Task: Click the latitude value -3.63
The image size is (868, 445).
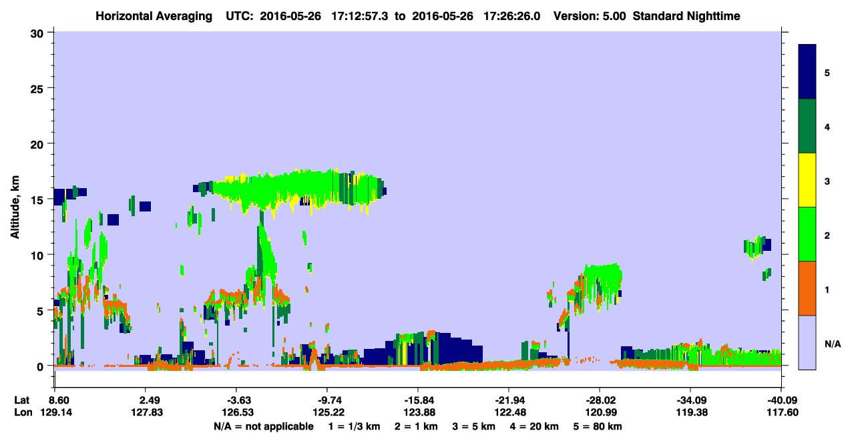Action: 237,400
